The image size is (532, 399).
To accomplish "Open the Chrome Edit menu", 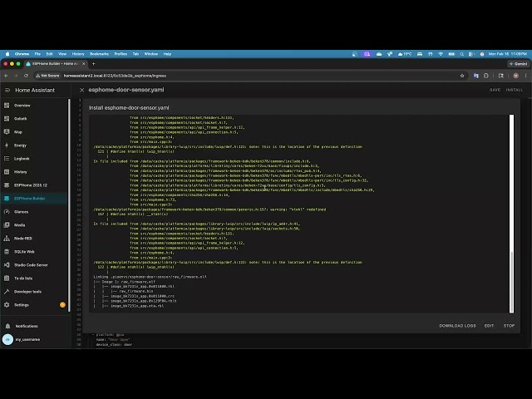I will point(50,54).
